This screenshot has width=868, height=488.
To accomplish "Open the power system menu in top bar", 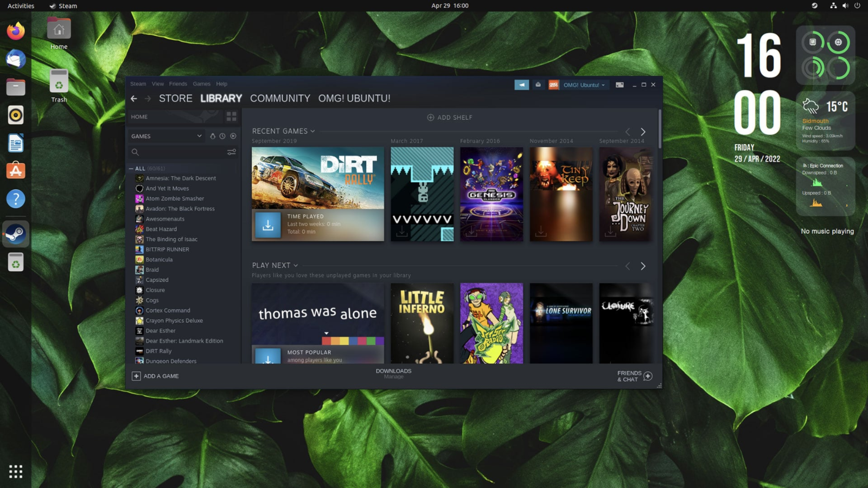I will [857, 5].
